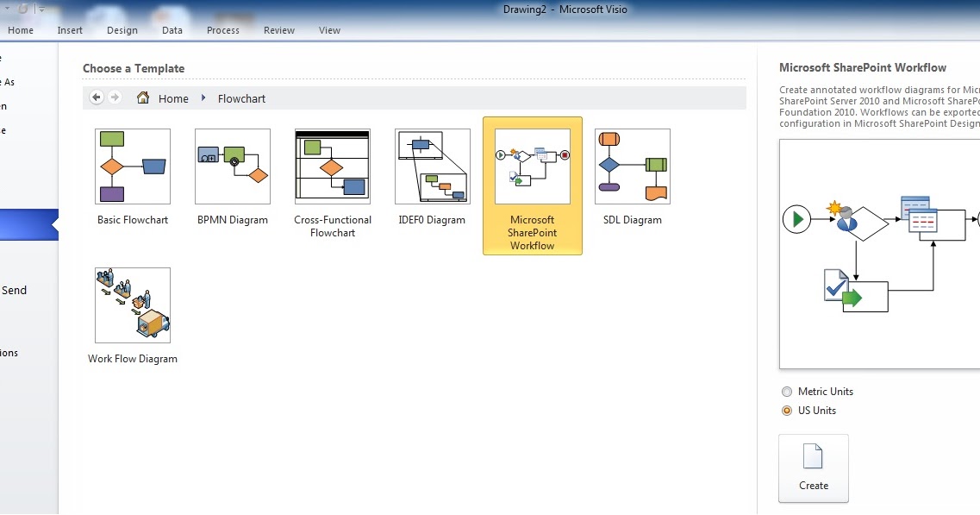Viewport: 980px width, 515px height.
Task: Select the Metric Units radio button
Action: (787, 392)
